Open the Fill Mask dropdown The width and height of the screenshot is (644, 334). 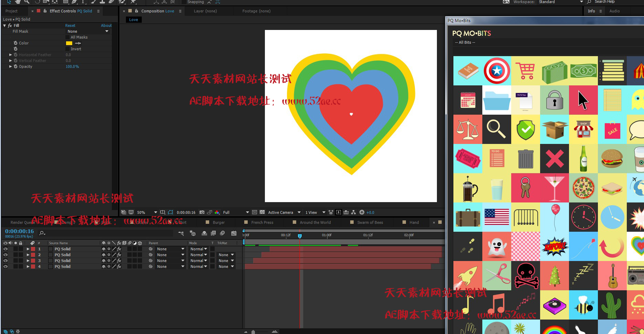pyautogui.click(x=88, y=31)
